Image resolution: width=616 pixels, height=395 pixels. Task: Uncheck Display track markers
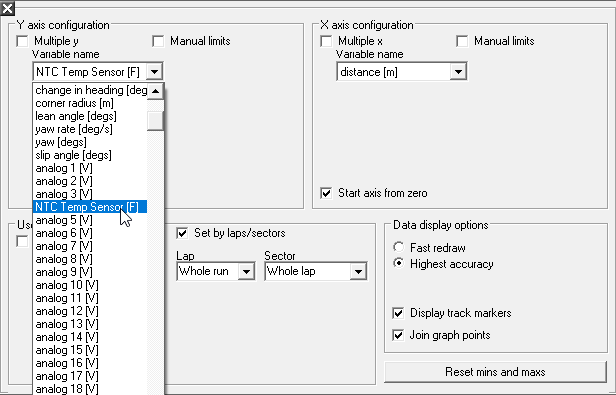(398, 313)
